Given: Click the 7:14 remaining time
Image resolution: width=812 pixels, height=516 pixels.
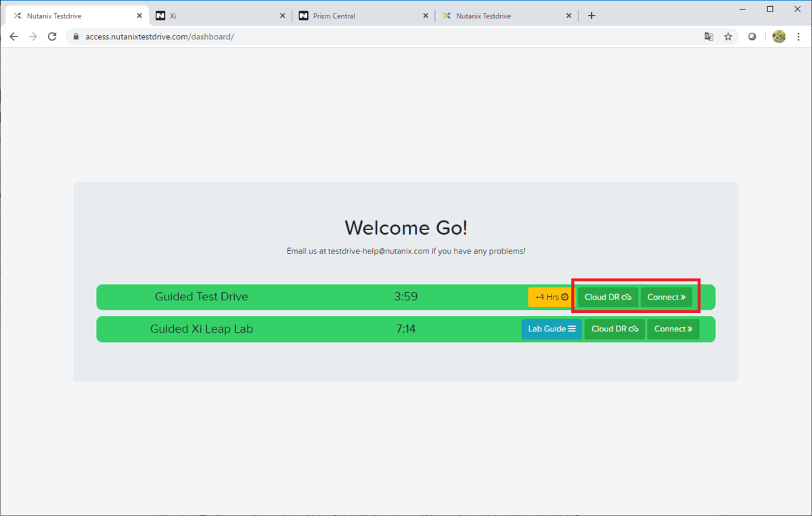Looking at the screenshot, I should coord(406,329).
